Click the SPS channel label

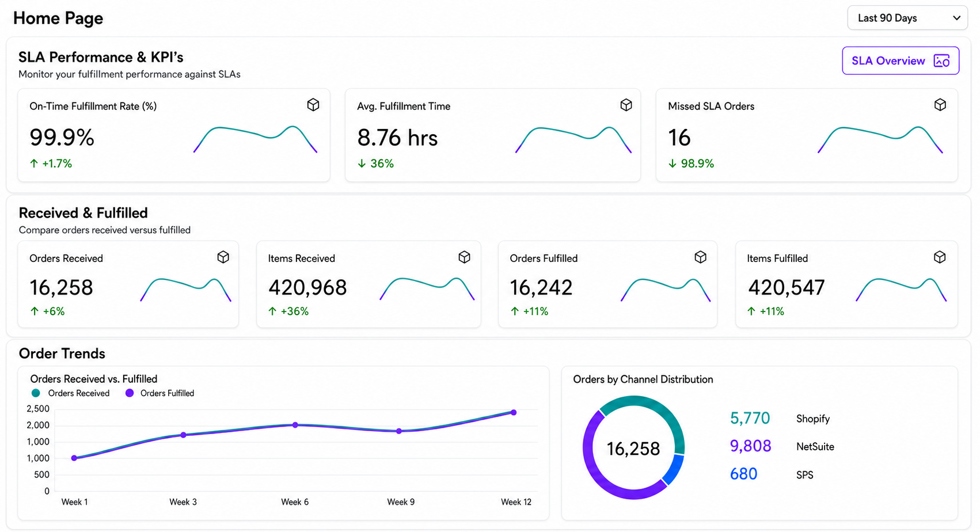click(805, 475)
